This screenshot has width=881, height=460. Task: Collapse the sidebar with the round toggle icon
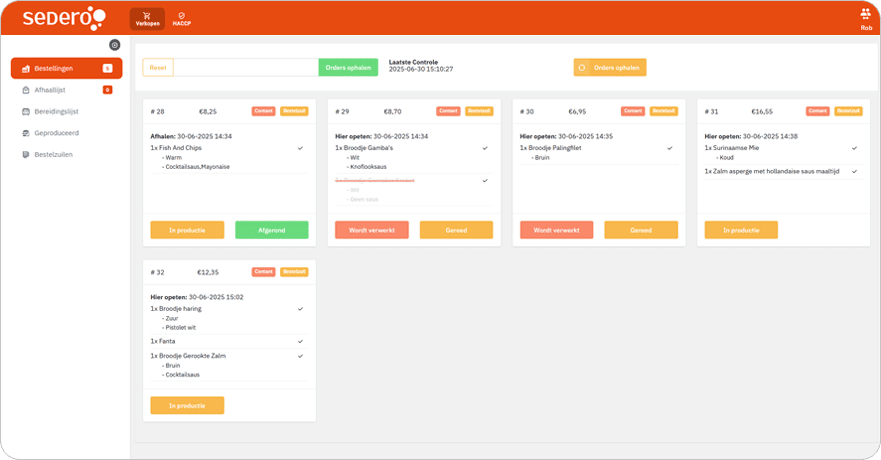coord(115,45)
